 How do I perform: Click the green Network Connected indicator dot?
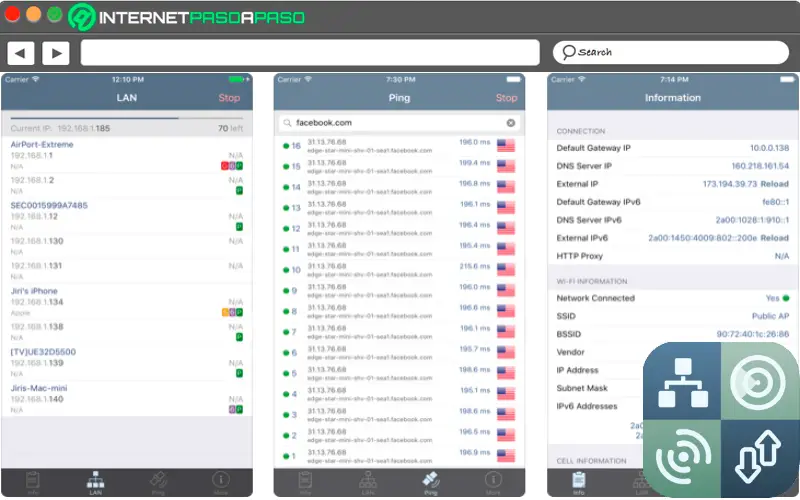click(786, 298)
